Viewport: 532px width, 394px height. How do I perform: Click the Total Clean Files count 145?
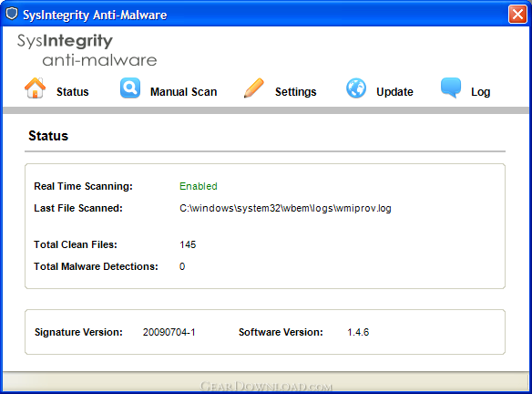click(x=188, y=244)
